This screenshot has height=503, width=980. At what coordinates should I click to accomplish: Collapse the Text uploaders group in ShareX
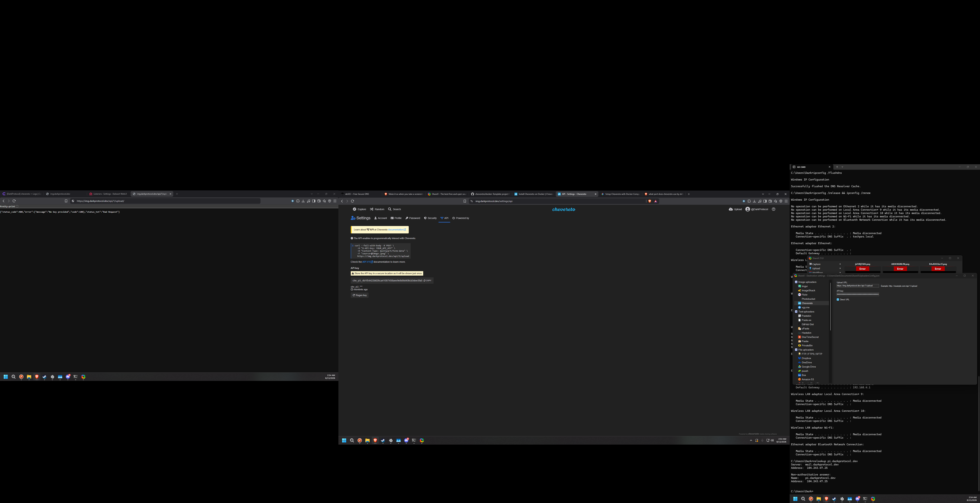[796, 311]
